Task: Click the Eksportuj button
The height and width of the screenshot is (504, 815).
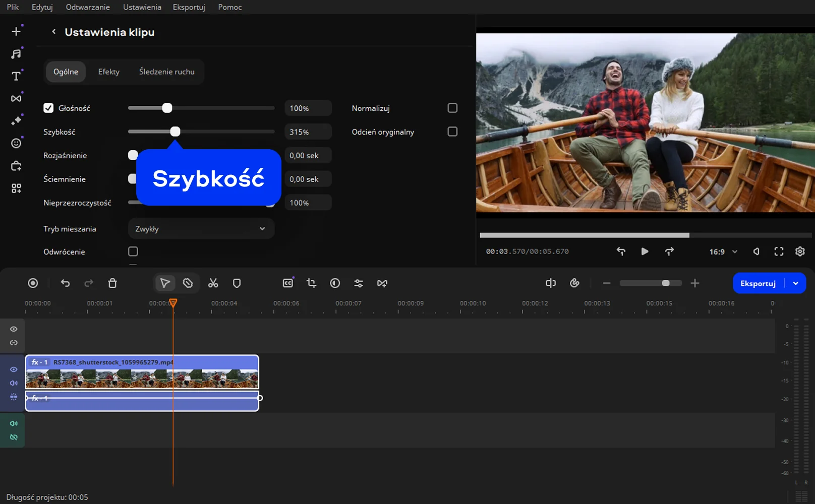Action: click(758, 283)
